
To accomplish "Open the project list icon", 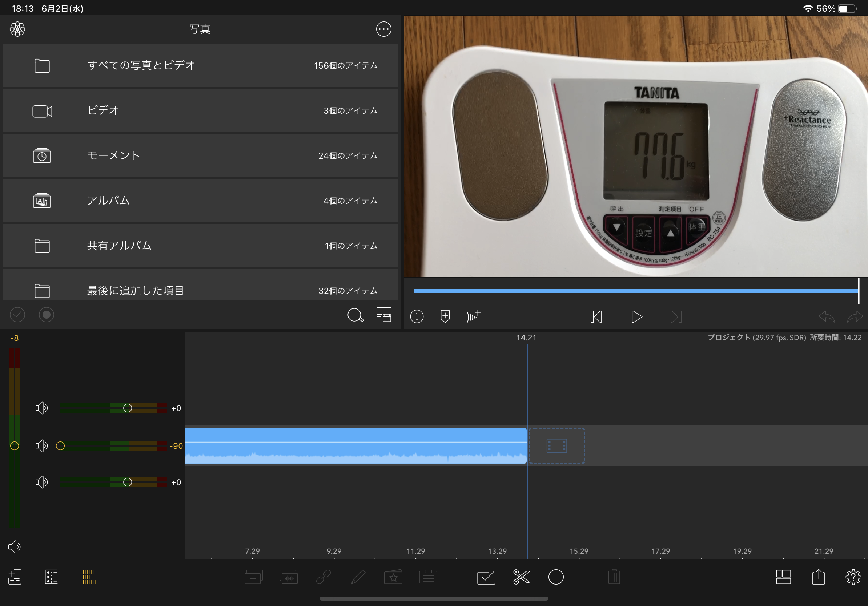I will coord(15,577).
